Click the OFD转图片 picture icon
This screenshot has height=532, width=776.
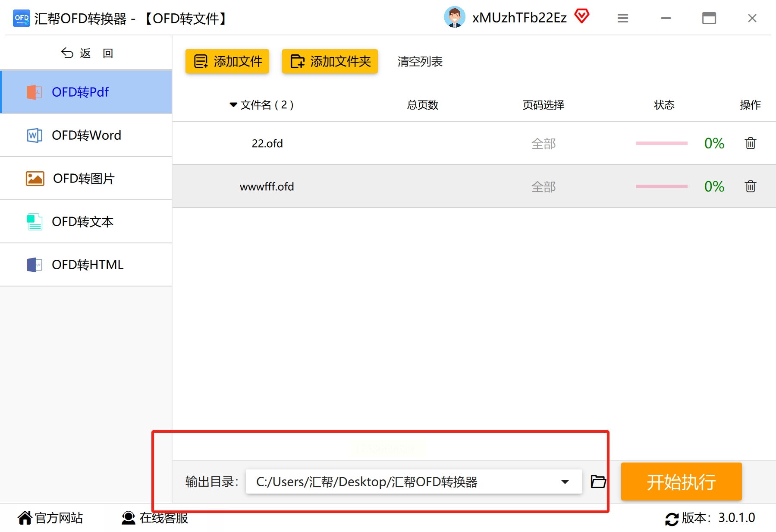coord(35,178)
